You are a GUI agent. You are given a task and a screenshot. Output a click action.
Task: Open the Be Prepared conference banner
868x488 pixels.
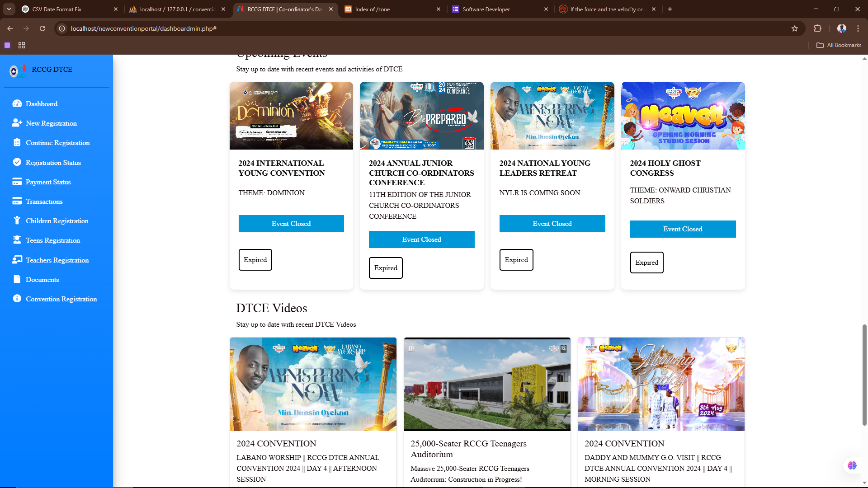pos(421,116)
